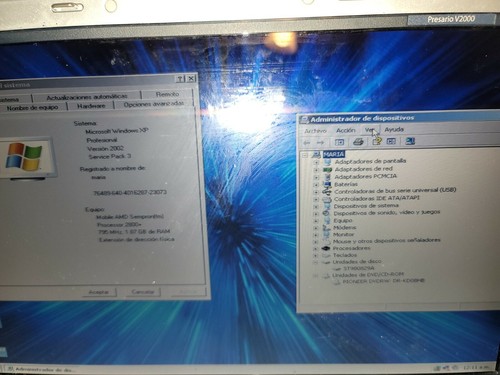This screenshot has height=375, width=500.
Task: Click the Forward arrow in Device Manager toolbar
Action: pos(320,143)
